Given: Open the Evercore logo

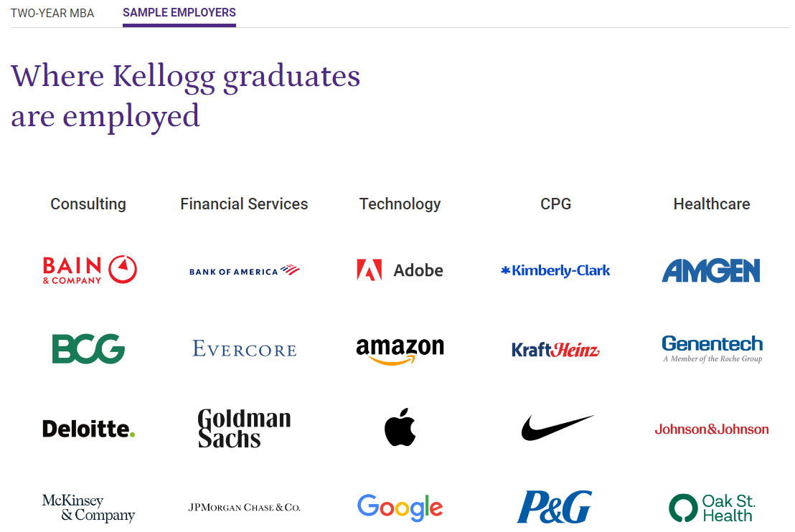Looking at the screenshot, I should (x=244, y=350).
